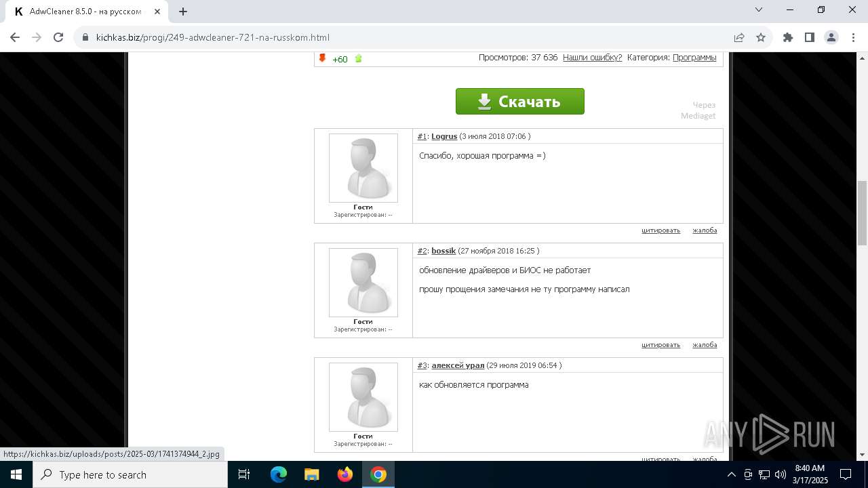This screenshot has width=868, height=488.
Task: Click жалоба under bossik comment
Action: 705,345
